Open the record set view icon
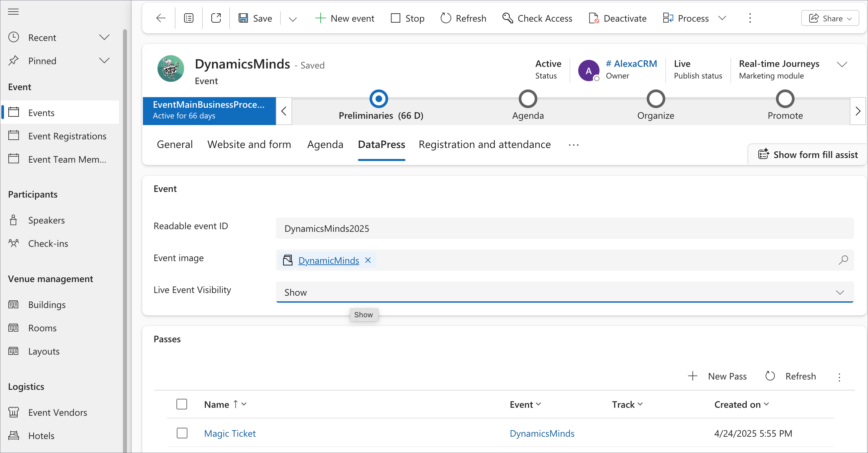 click(189, 18)
